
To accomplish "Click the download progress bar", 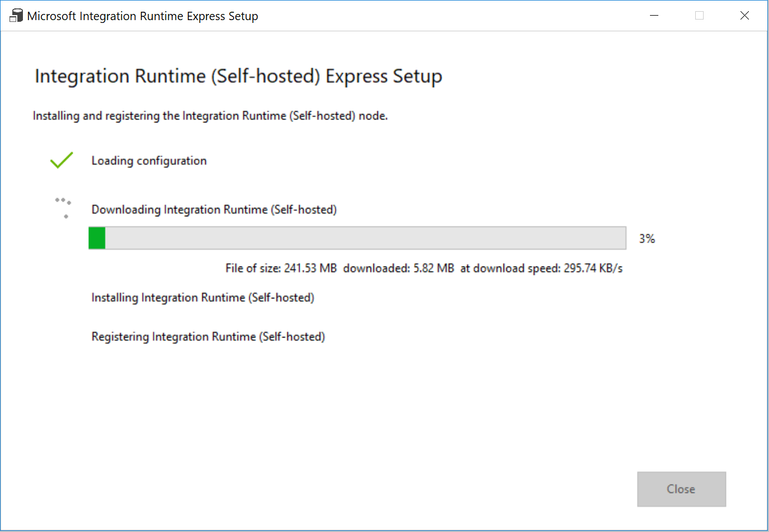I will click(x=358, y=238).
